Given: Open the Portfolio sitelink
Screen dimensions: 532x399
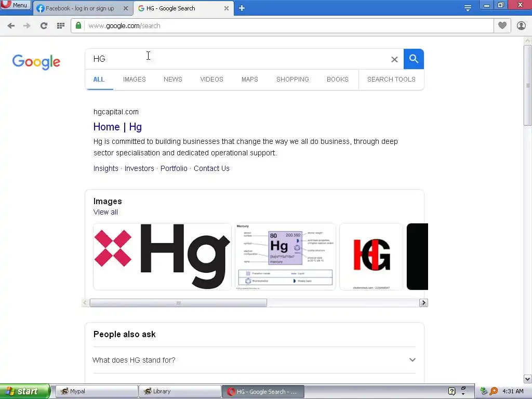Looking at the screenshot, I should (174, 169).
